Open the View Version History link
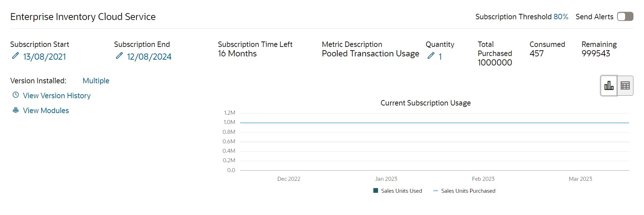 [x=57, y=96]
